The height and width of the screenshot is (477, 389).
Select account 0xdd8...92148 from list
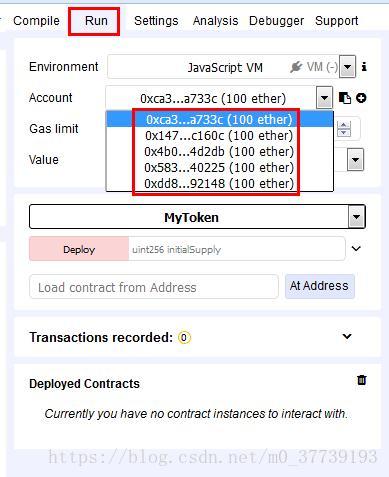tap(219, 183)
